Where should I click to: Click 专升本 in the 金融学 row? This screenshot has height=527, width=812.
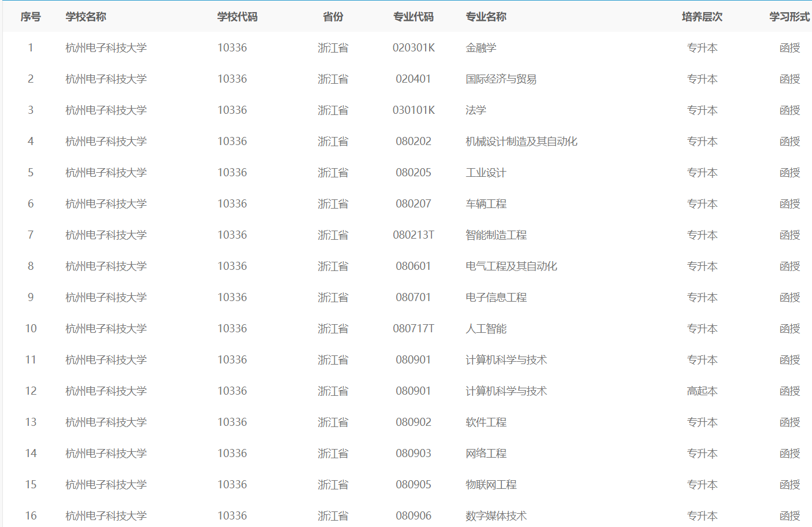pos(702,48)
